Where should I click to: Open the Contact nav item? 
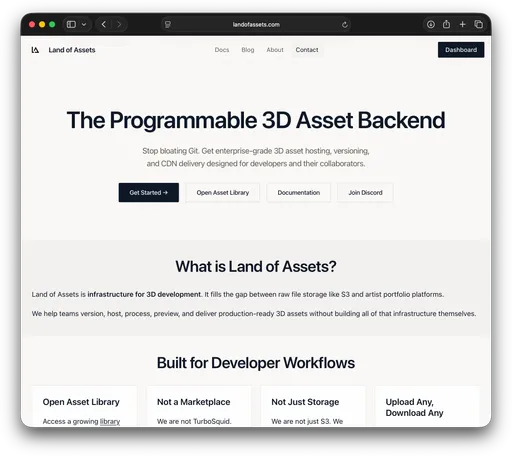(307, 50)
